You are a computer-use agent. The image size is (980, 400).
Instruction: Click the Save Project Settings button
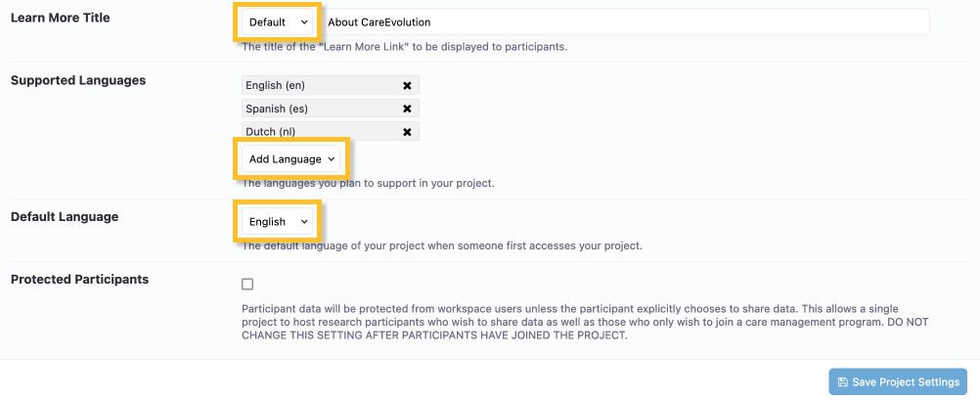point(898,381)
